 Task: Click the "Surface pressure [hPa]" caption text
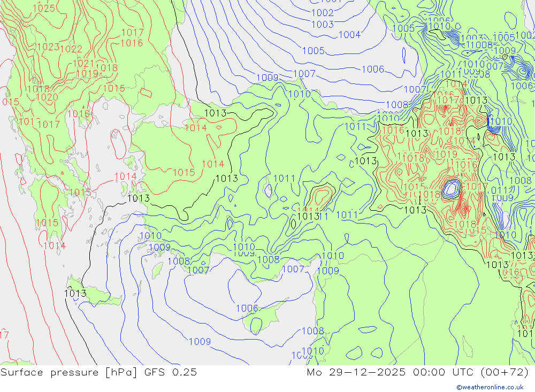pyautogui.click(x=68, y=372)
